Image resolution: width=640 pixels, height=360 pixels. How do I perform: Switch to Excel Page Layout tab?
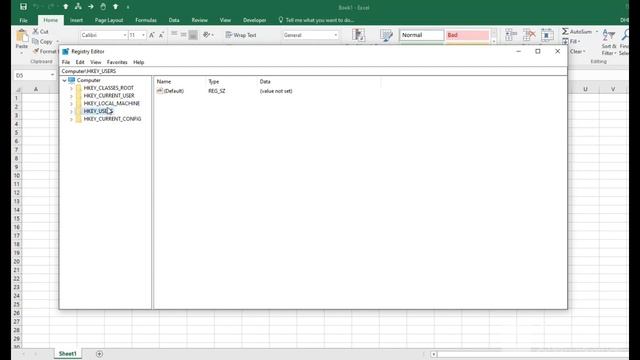point(109,20)
